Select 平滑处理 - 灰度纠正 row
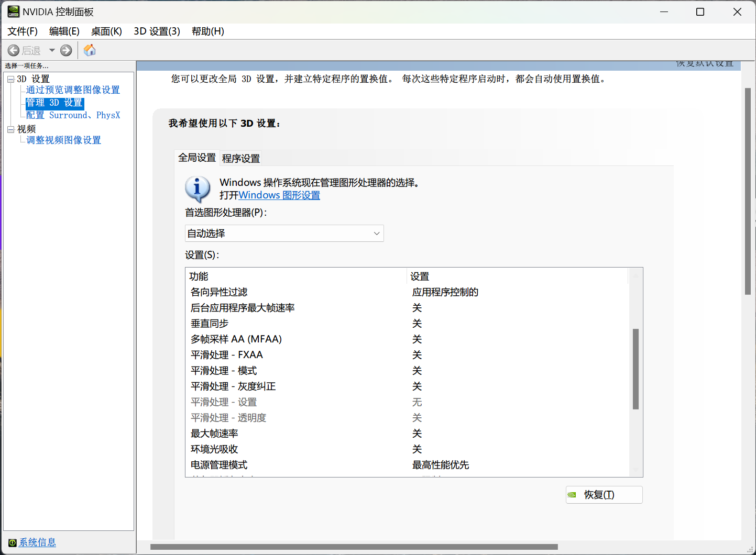 [407, 386]
